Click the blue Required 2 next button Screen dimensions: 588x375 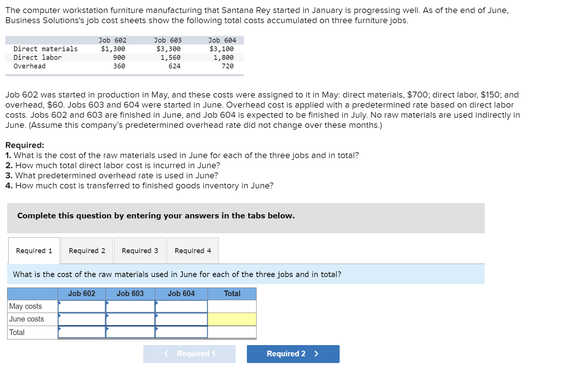293,354
